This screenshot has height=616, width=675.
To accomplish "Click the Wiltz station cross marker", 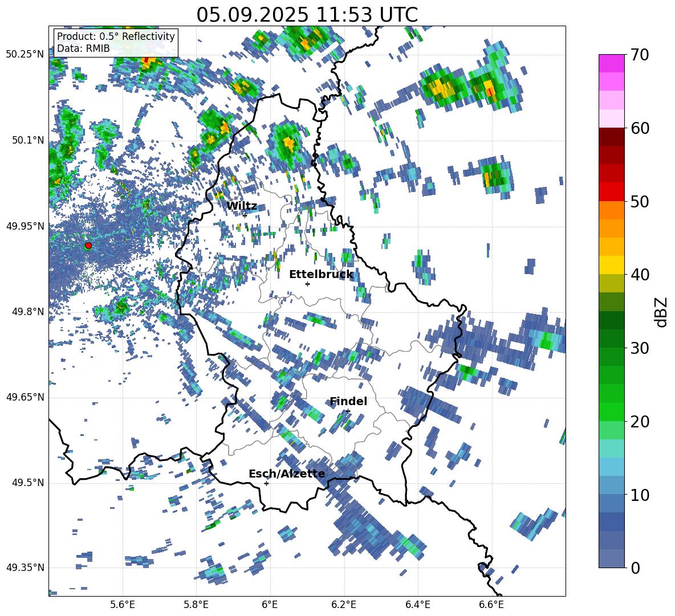I will (245, 215).
